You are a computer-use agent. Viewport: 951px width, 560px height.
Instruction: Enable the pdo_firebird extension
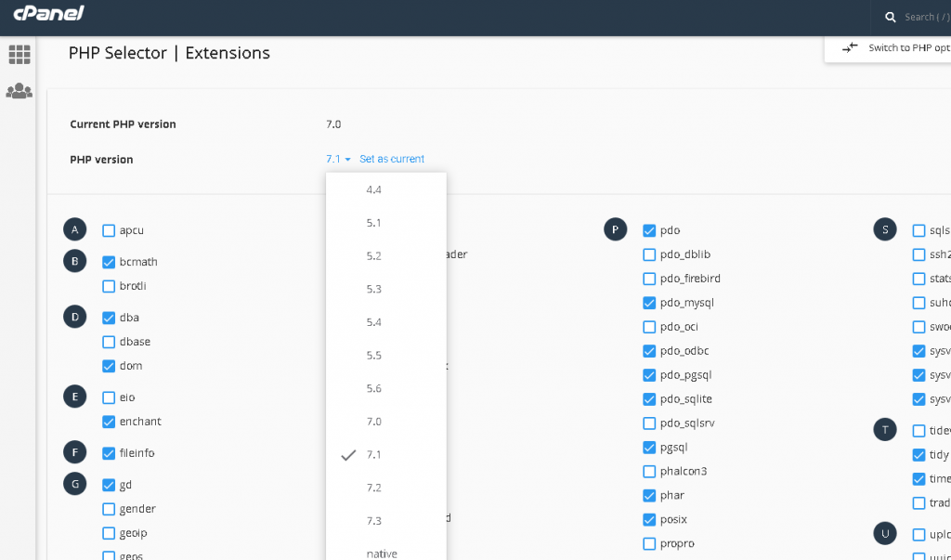click(x=649, y=279)
